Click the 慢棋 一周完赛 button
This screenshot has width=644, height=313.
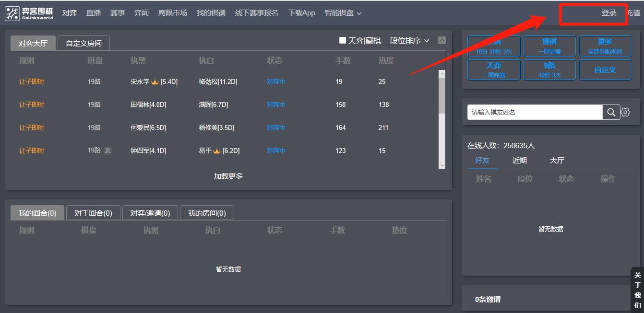(549, 46)
